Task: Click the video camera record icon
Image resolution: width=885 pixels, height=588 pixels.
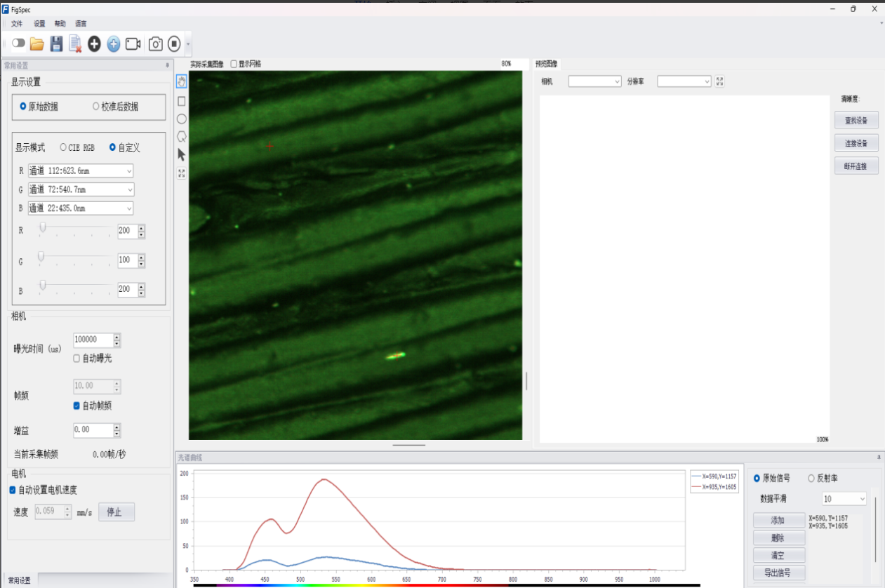Action: (133, 44)
